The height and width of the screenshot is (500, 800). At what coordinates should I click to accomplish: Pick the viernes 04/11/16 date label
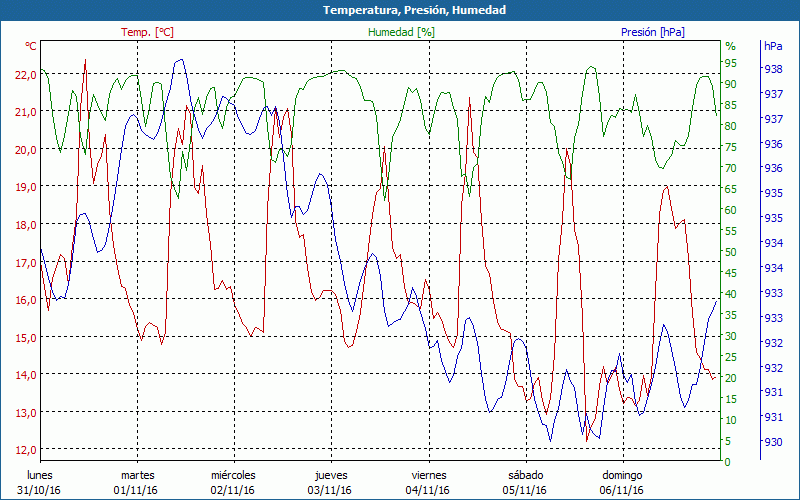tap(428, 482)
